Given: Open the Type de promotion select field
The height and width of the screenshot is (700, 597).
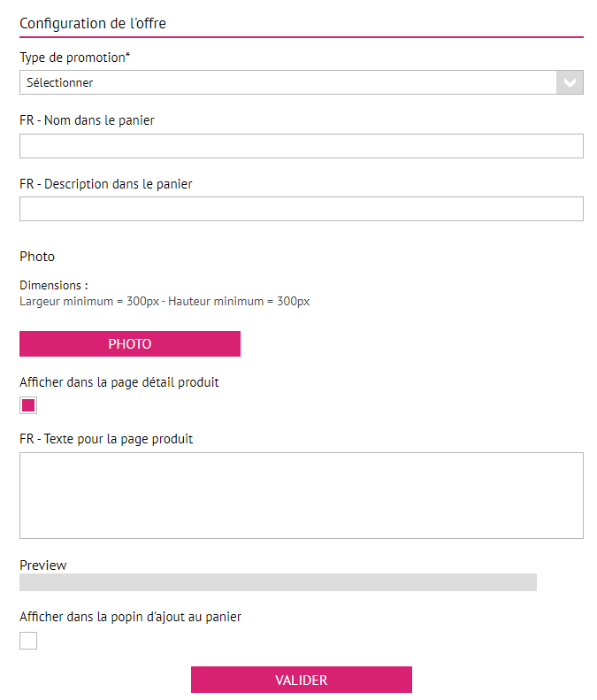Looking at the screenshot, I should (287, 82).
